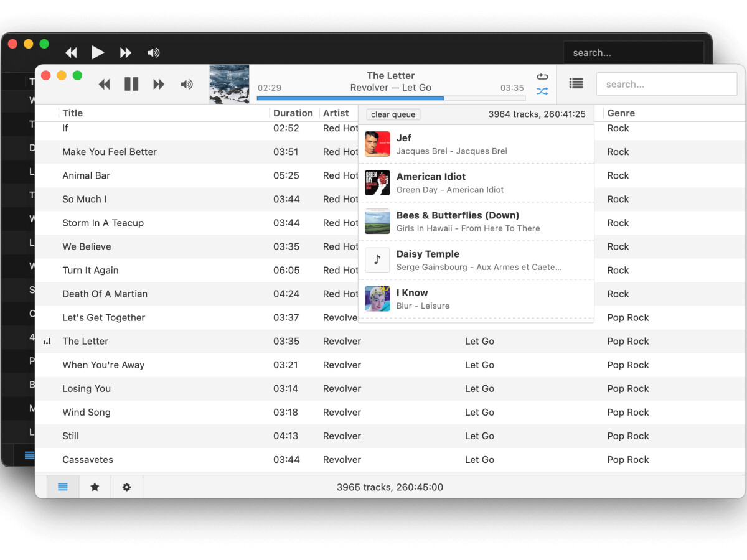Click the '3964 tracks, 260:41:25' queue summary
This screenshot has height=560, width=747.
click(x=537, y=114)
